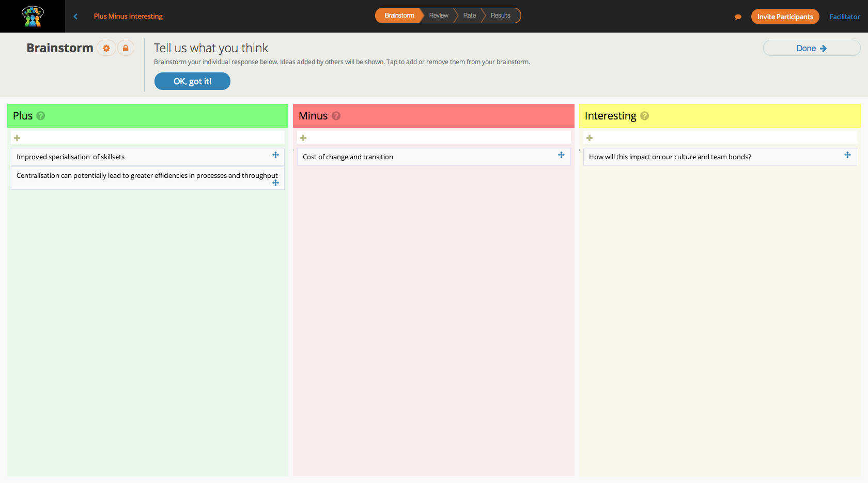
Task: Add a new idea in Interesting column
Action: click(x=590, y=138)
